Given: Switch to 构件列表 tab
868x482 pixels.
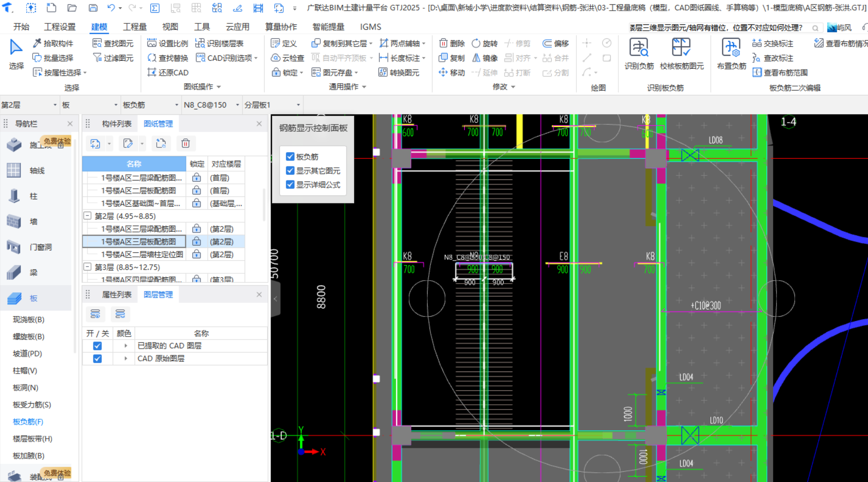Looking at the screenshot, I should click(117, 124).
